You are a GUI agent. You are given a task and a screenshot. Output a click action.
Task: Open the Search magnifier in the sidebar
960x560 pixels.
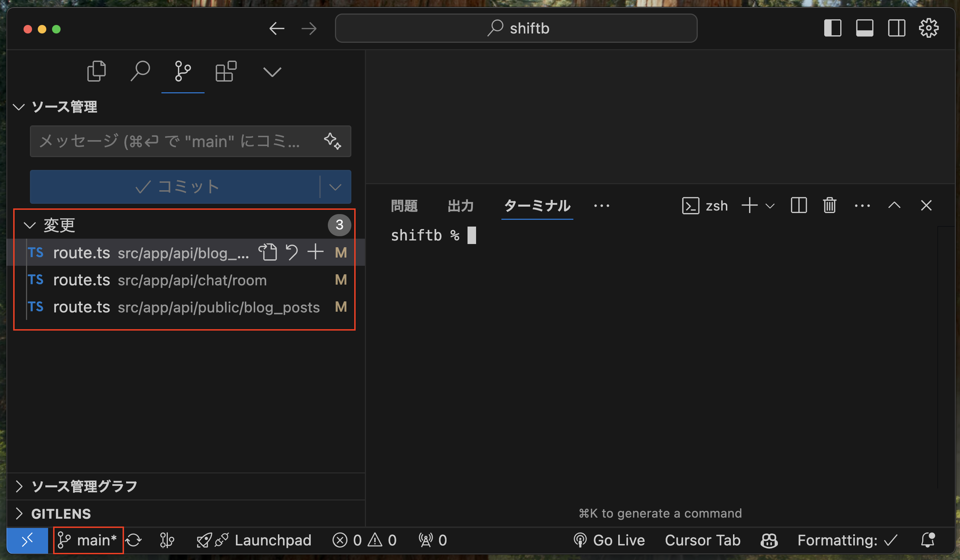tap(140, 71)
